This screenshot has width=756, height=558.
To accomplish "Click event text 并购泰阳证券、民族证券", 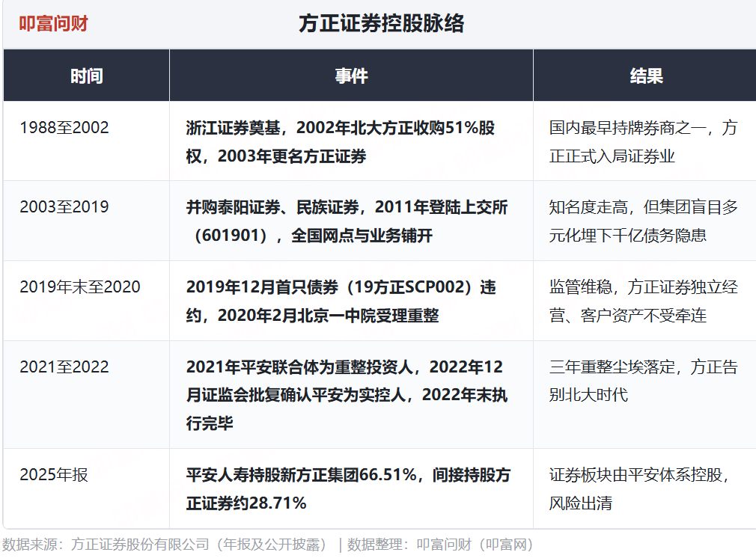I will [272, 207].
